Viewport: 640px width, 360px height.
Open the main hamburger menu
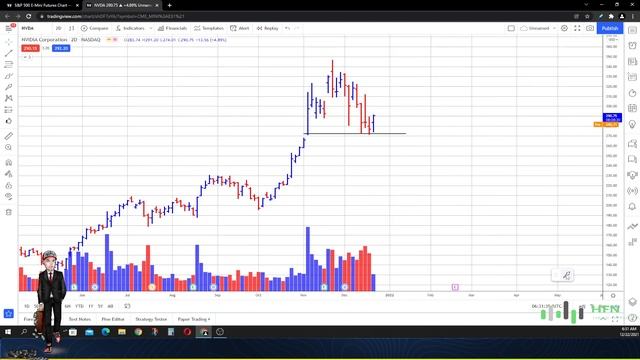click(x=9, y=28)
